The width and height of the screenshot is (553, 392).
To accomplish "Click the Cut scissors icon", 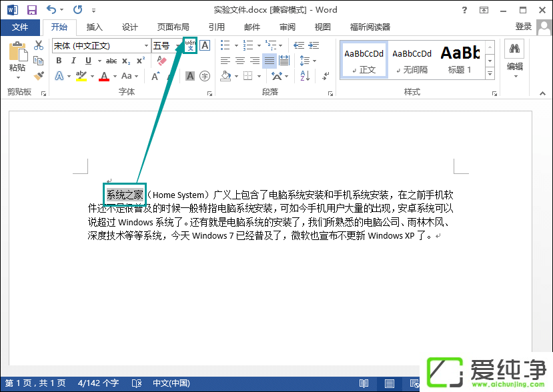I will [39, 45].
